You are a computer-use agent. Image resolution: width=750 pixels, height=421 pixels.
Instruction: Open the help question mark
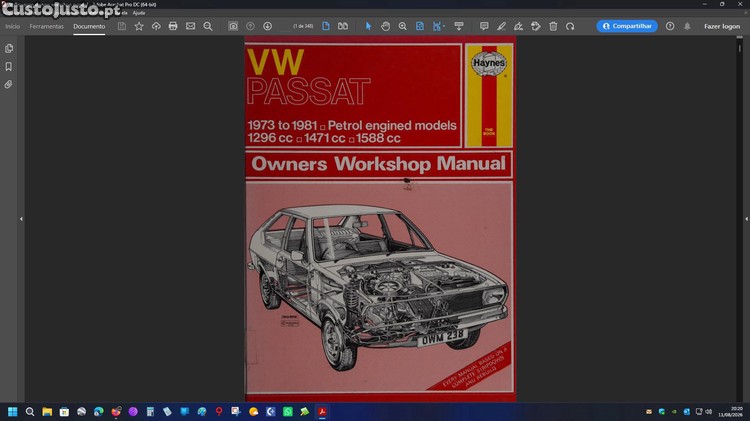click(670, 26)
